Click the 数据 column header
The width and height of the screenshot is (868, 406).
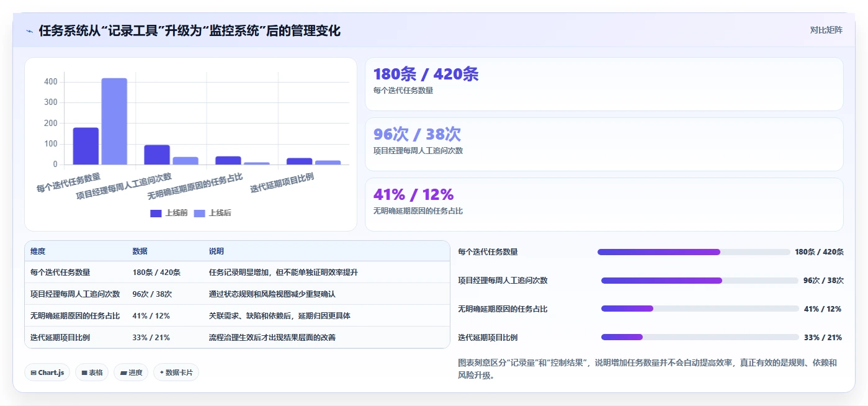pyautogui.click(x=140, y=251)
